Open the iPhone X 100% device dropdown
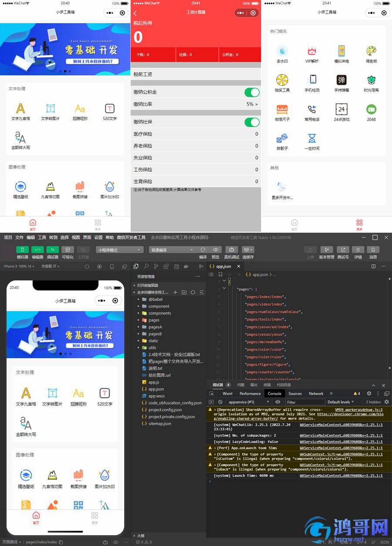 [19, 266]
